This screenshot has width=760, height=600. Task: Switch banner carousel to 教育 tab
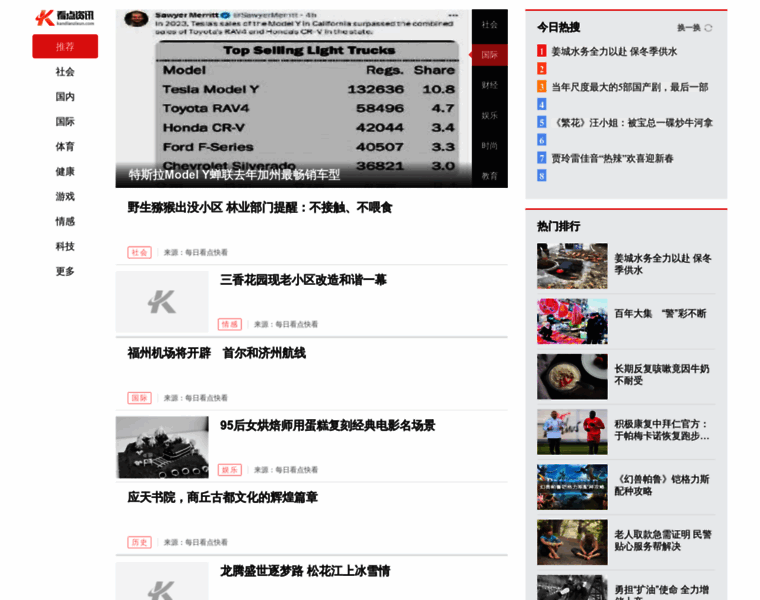pyautogui.click(x=490, y=176)
